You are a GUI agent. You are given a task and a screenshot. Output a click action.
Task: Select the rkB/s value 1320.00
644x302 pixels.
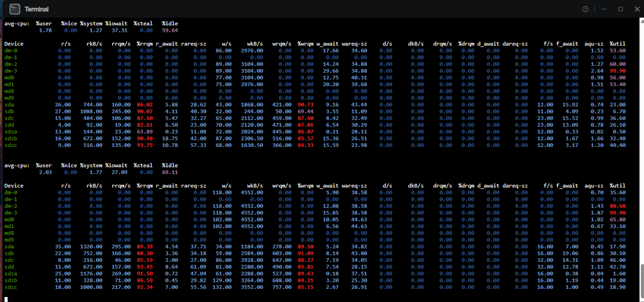91,247
